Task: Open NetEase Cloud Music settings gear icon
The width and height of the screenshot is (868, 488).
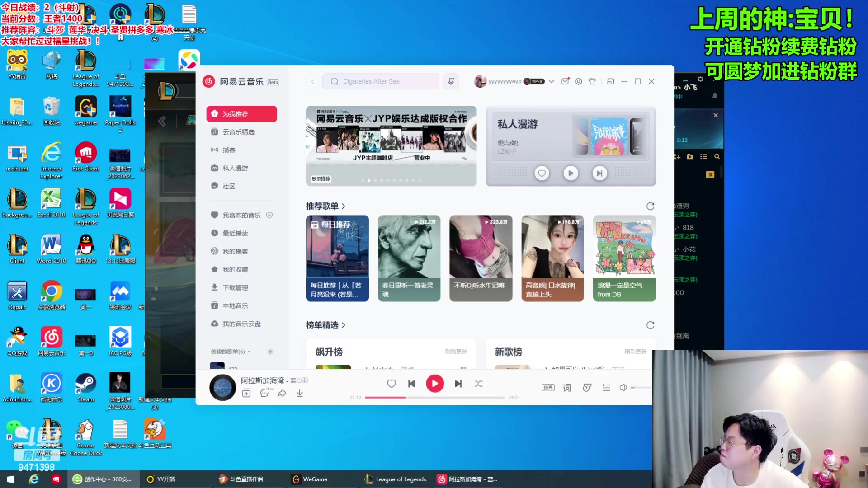Action: 579,81
